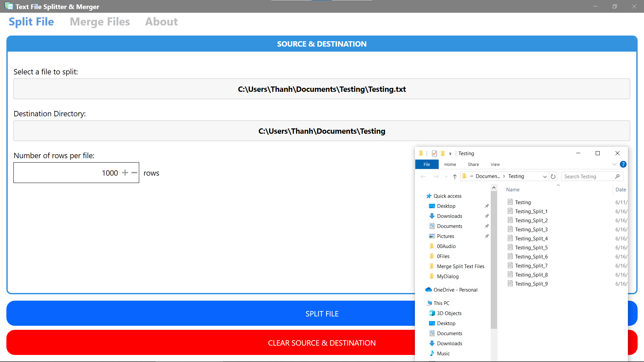Screen dimensions: 644x362
Task: Click the blue help question mark icon
Action: click(623, 164)
